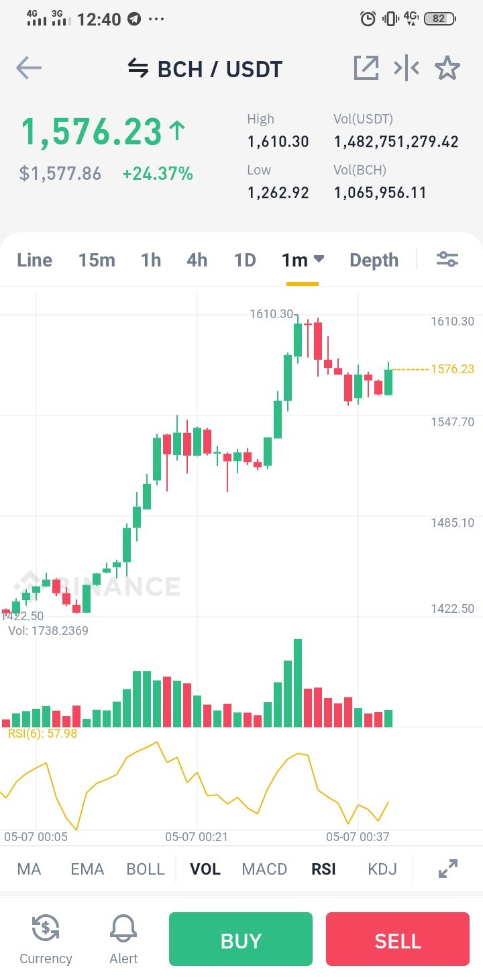Toggle the RSI indicator

click(323, 869)
